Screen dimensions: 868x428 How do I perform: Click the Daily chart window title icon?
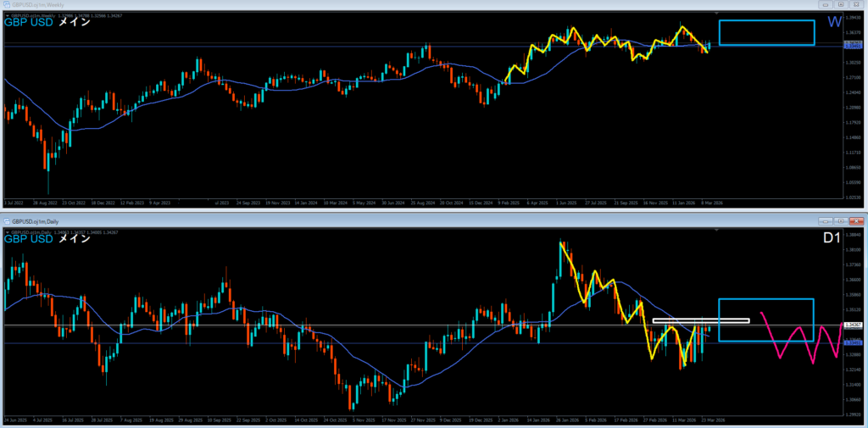(6, 221)
